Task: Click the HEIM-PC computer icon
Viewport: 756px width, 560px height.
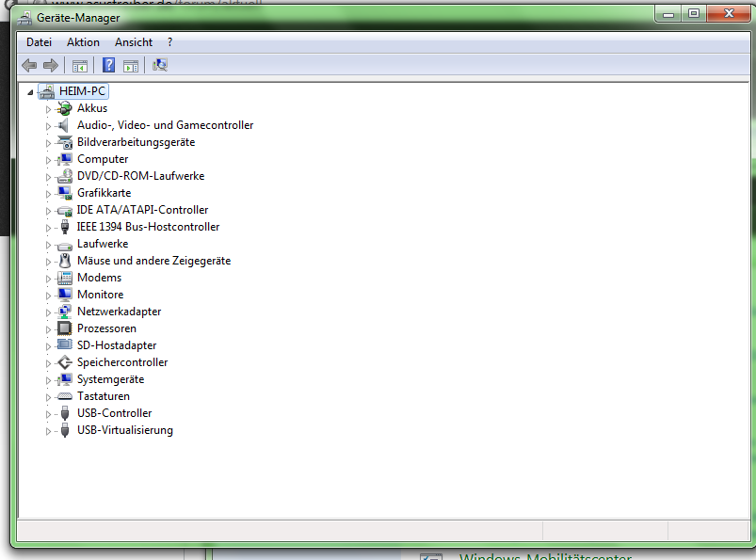Action: click(x=47, y=91)
